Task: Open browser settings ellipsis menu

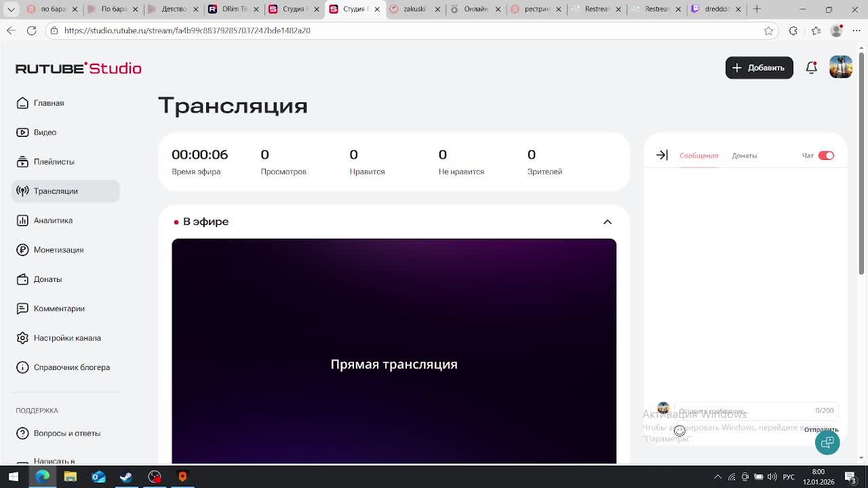Action: (x=856, y=30)
